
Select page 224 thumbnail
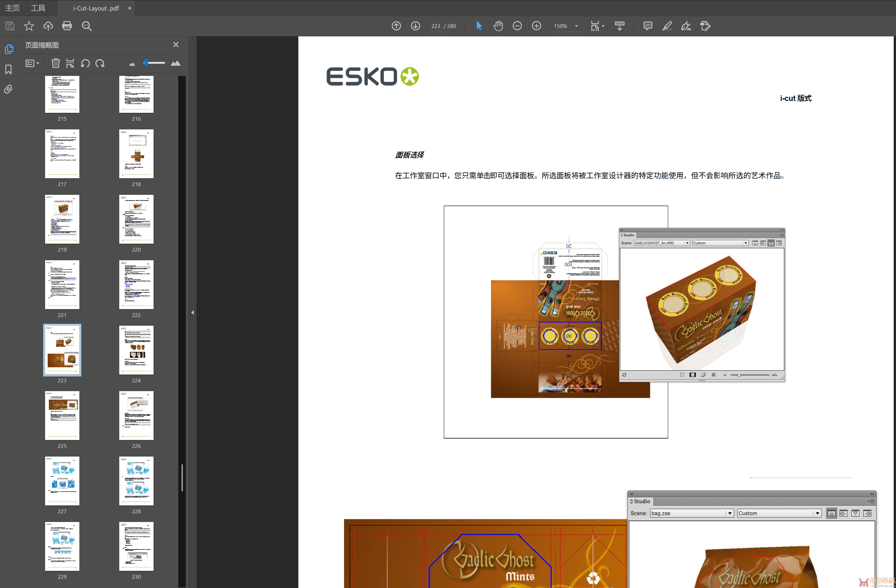coord(136,350)
